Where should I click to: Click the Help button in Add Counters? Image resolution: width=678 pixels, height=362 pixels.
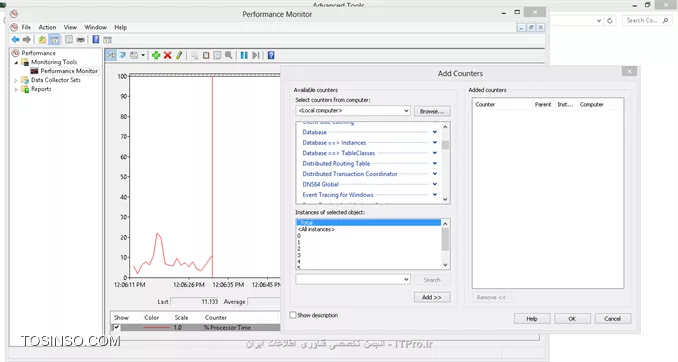532,319
